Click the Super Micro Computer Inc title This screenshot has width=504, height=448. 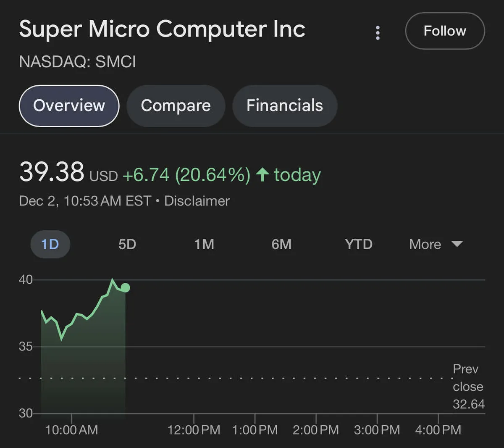click(x=162, y=29)
